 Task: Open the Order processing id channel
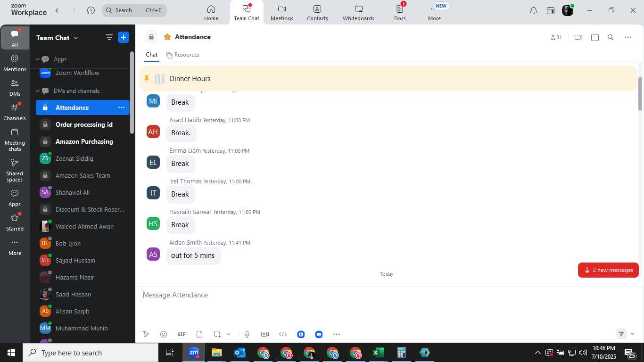[x=83, y=124]
